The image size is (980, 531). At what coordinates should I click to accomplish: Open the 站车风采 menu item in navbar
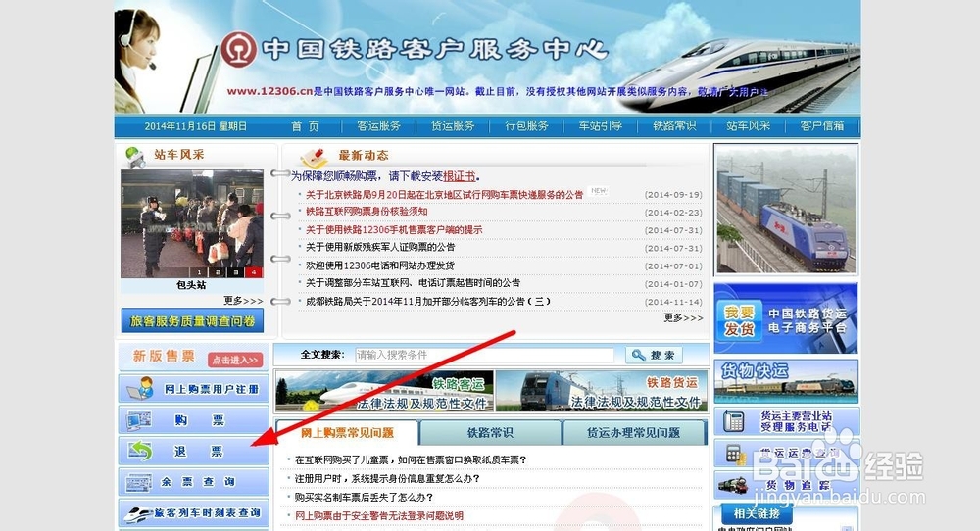pos(748,126)
